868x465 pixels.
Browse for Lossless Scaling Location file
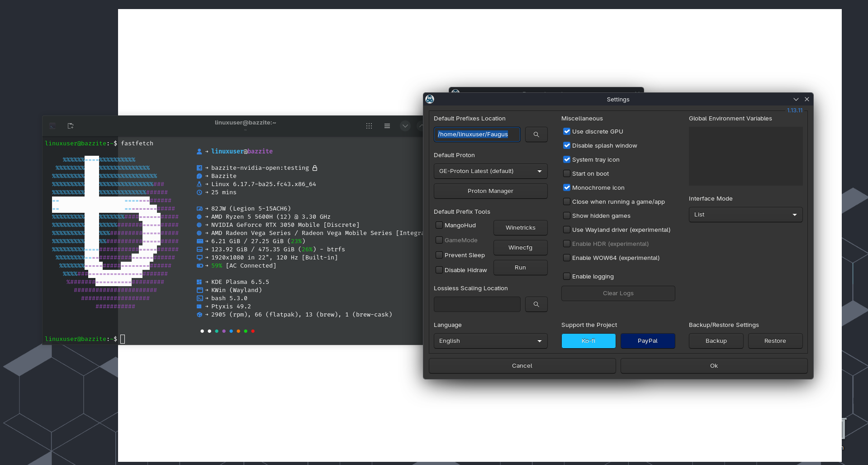536,304
